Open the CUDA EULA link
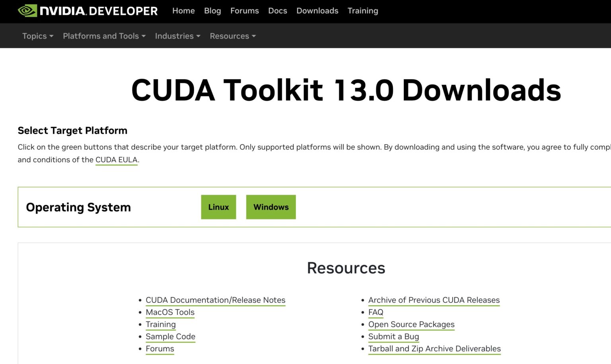Screen dimensions: 611x364 (116, 160)
